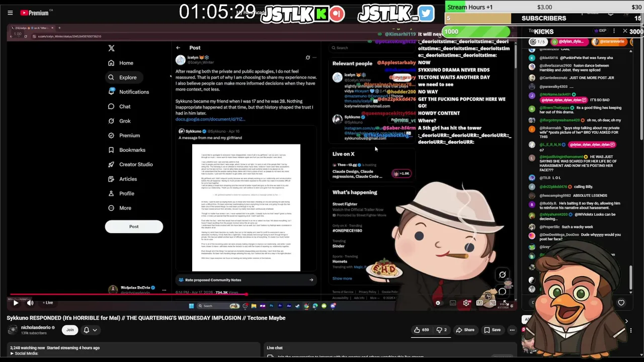Click the 0XP crown badge in chat
The height and width of the screenshot is (362, 644).
tap(599, 31)
